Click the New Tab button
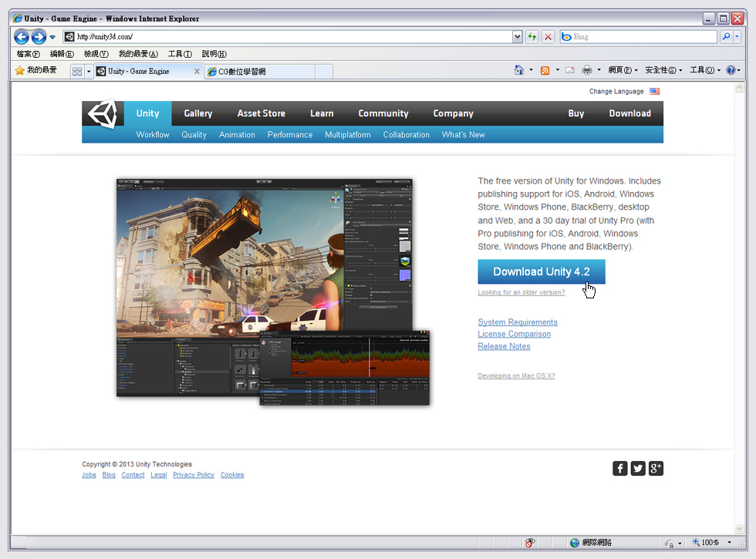Viewport: 756px width, 559px height. 324,71
